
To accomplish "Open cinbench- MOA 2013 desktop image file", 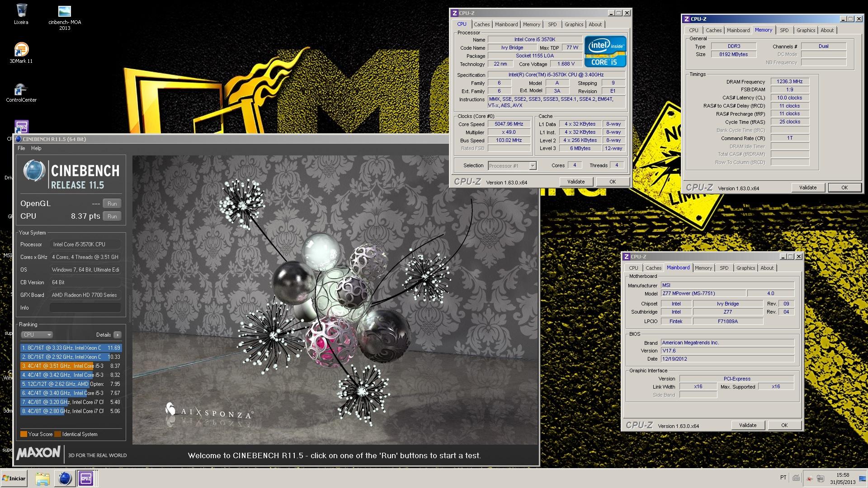I will coord(65,18).
